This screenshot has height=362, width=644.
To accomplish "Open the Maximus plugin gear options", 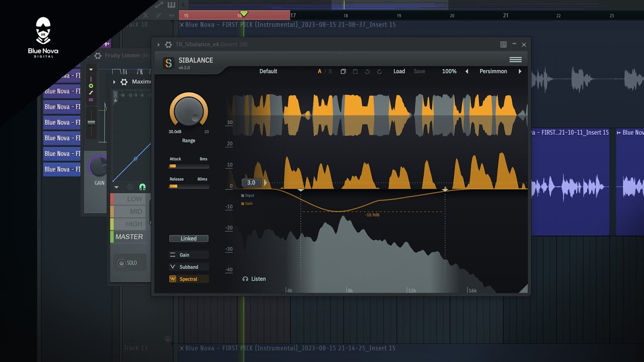I will pos(124,82).
